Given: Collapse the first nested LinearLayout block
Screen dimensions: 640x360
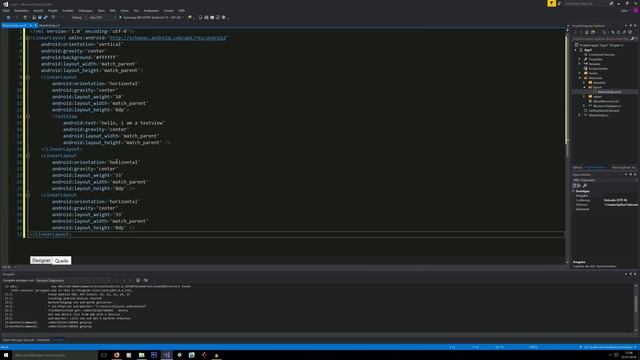Looking at the screenshot, I should click(28, 77).
